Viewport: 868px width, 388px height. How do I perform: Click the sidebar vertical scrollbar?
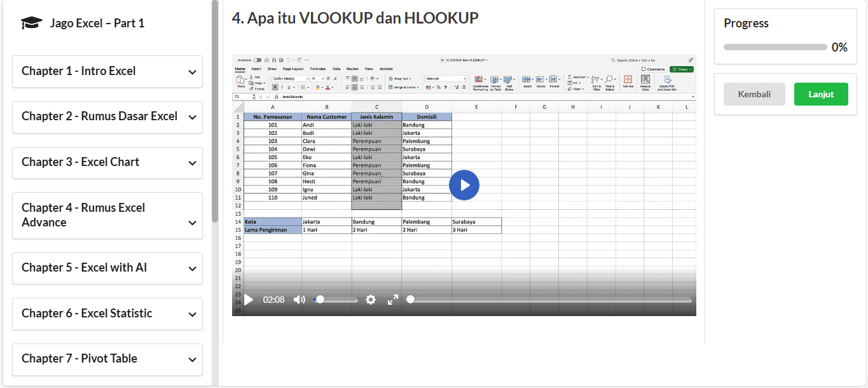tap(215, 111)
